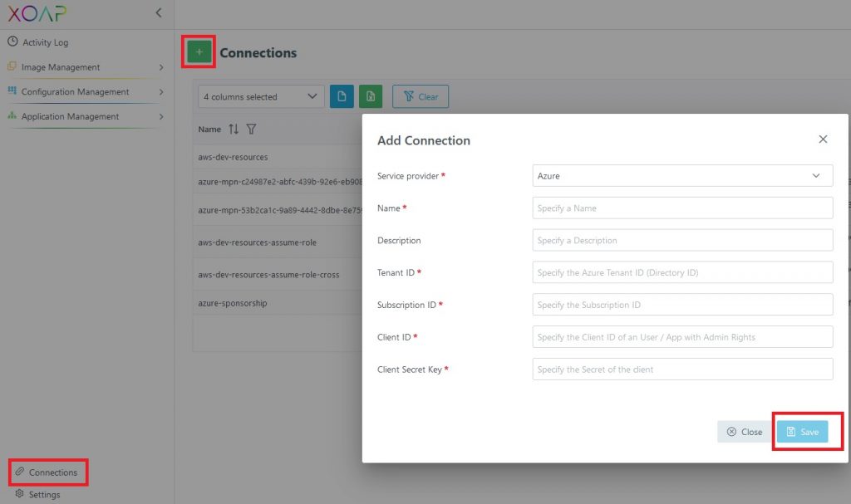Screen dimensions: 851x504
Task: Open Activity Log in sidebar
Action: 45,42
